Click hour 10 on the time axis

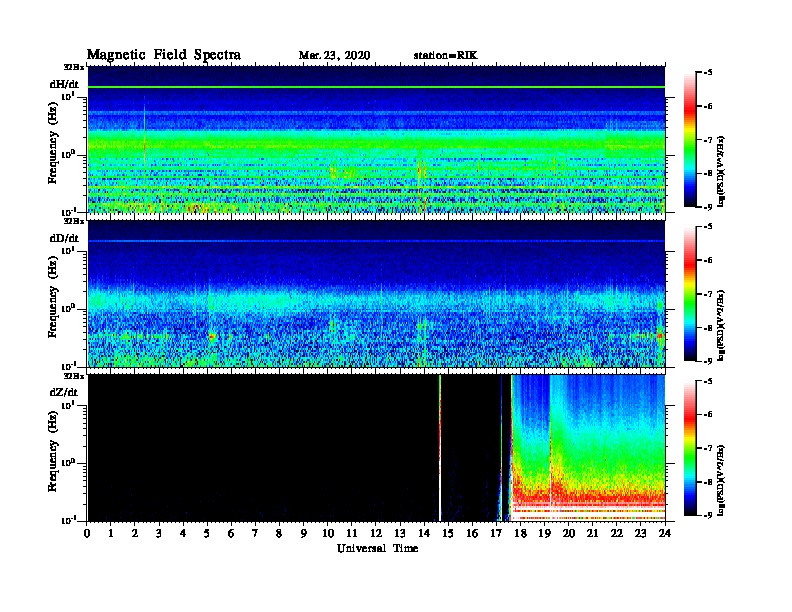pos(328,534)
